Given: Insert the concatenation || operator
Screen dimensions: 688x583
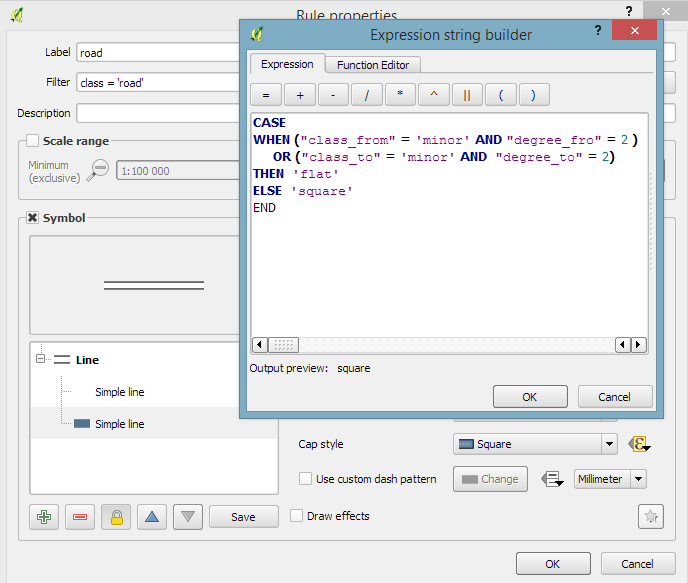Looking at the screenshot, I should click(467, 96).
